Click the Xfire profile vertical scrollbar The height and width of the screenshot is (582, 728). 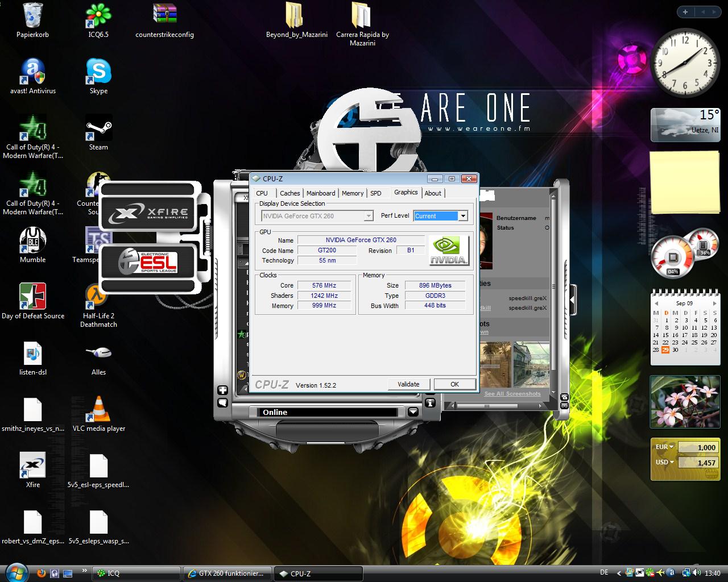tap(554, 296)
